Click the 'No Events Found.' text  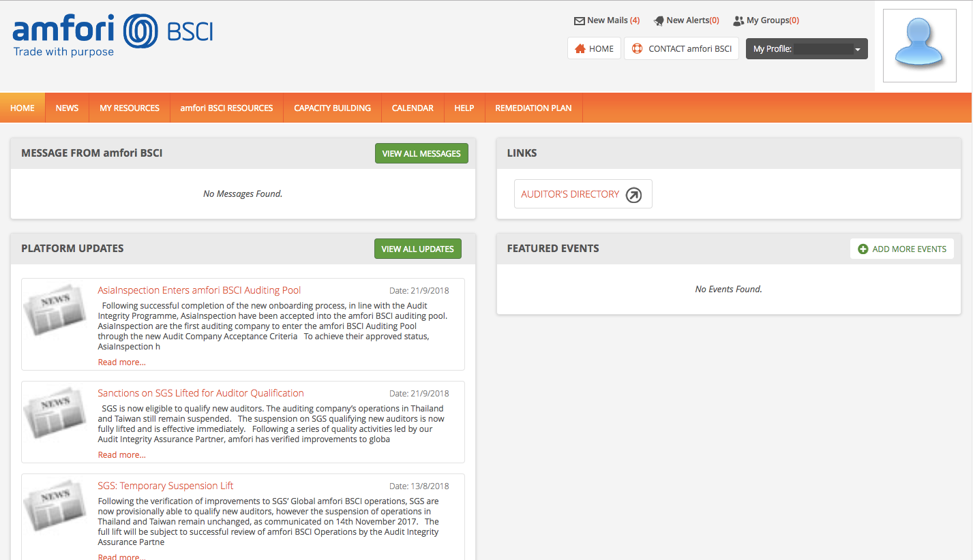[728, 290]
